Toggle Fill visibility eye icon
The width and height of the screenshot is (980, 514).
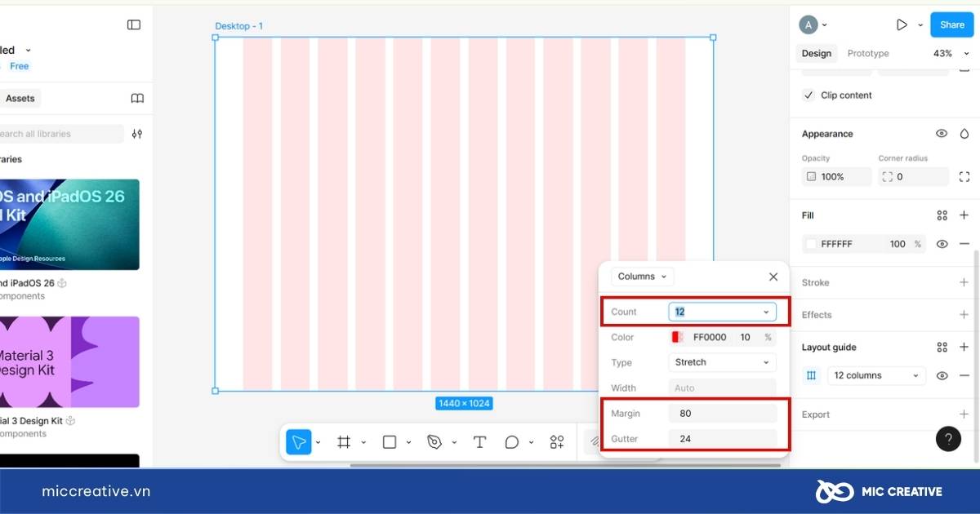[x=942, y=244]
